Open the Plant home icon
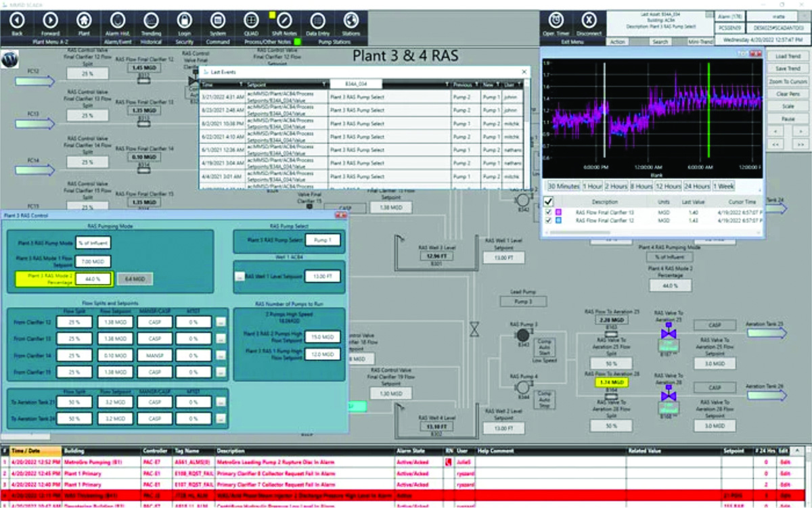This screenshot has width=812, height=508. 84,20
